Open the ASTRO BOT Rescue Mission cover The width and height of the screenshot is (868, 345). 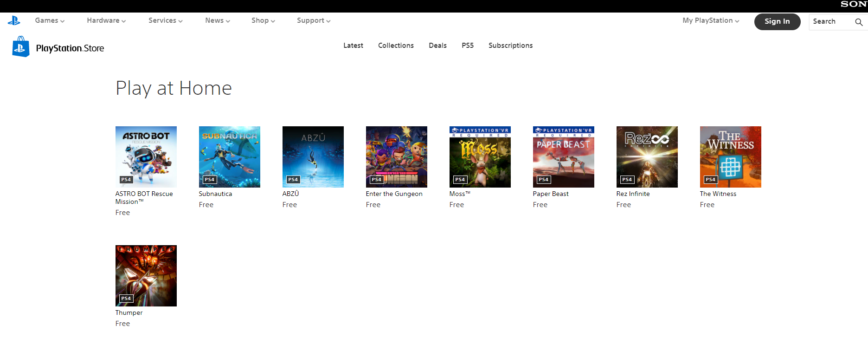pos(146,157)
